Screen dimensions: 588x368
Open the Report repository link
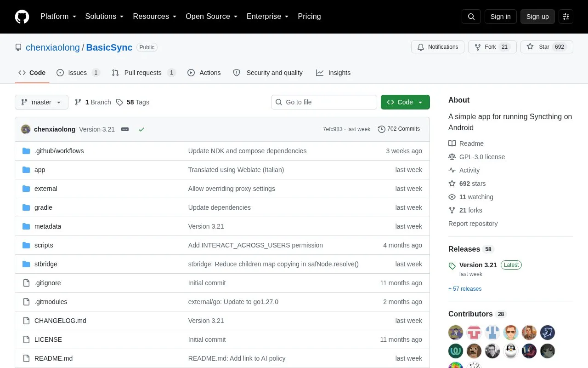(x=473, y=224)
